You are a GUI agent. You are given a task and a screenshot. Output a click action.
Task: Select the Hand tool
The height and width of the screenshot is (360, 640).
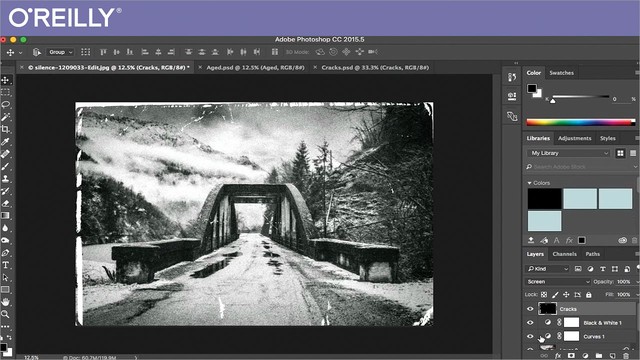point(6,302)
